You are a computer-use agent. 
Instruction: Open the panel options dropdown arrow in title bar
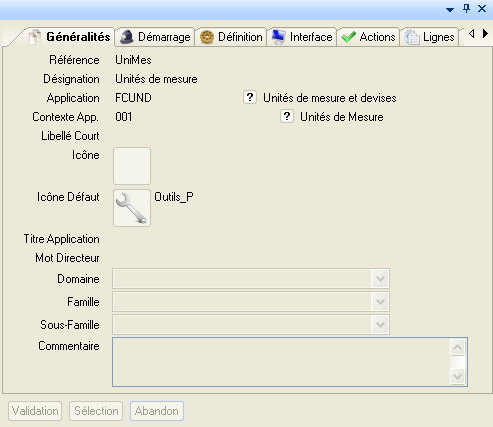point(450,10)
